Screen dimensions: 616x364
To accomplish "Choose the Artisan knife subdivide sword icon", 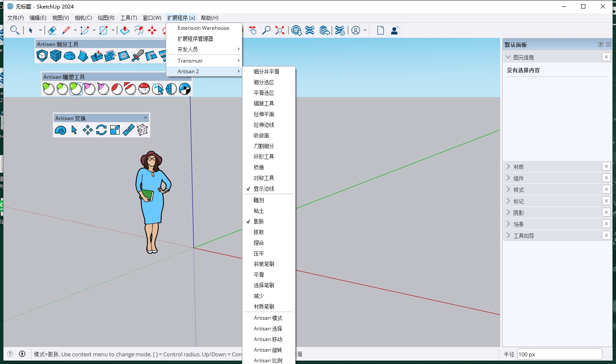I will coord(138,56).
